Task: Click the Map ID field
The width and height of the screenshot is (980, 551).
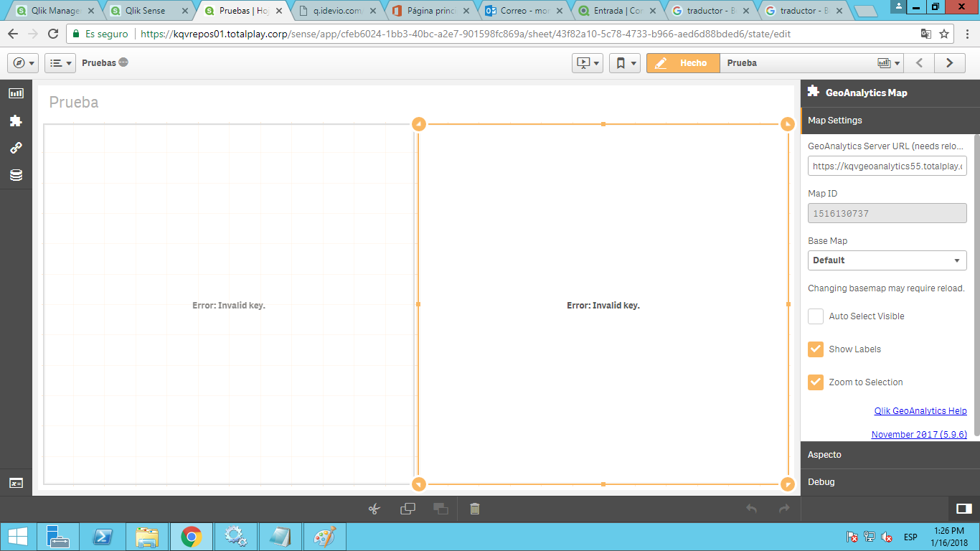Action: click(887, 214)
